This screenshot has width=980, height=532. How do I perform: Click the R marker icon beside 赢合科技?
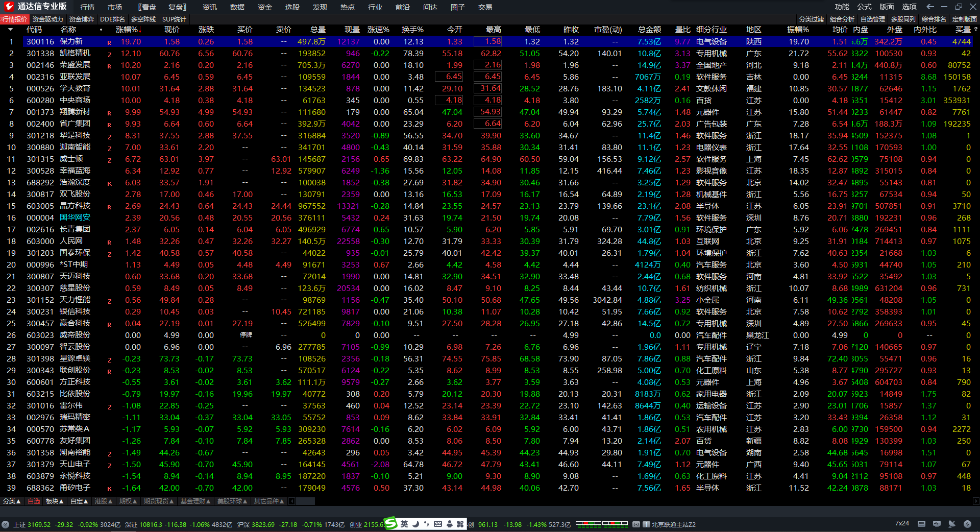pyautogui.click(x=109, y=324)
